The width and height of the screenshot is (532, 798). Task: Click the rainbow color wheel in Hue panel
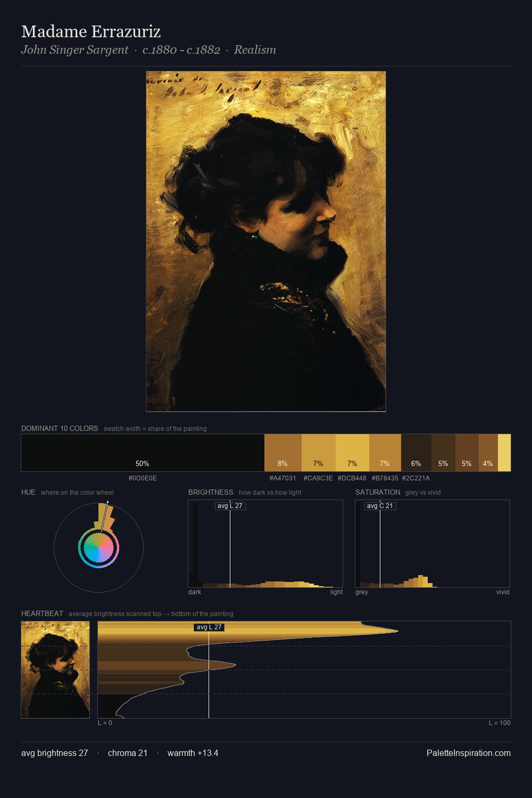click(x=98, y=547)
